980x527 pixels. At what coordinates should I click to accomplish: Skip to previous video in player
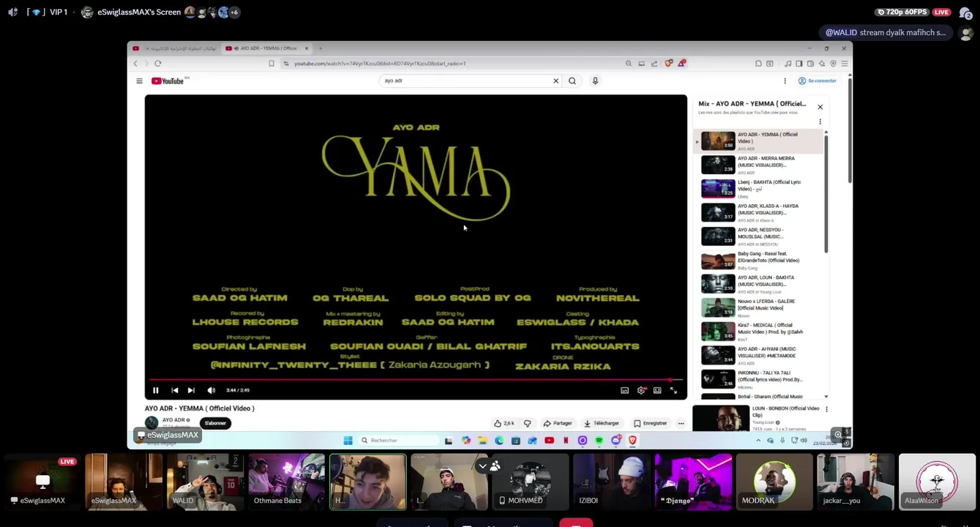click(x=174, y=390)
